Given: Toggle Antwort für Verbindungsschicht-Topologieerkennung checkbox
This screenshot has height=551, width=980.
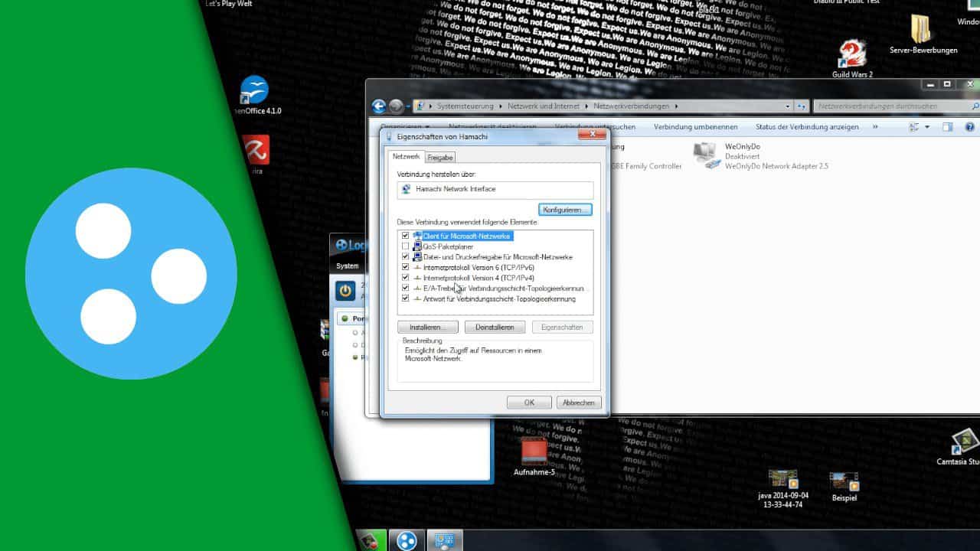Looking at the screenshot, I should (405, 298).
